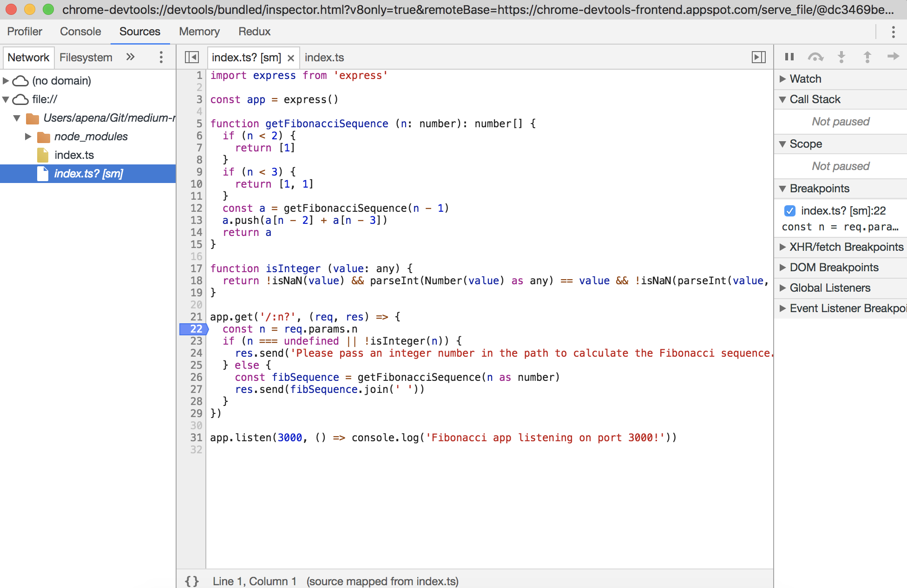Expand XHR/fetch Breakpoints section
Viewport: 907px width, 588px height.
pos(846,247)
